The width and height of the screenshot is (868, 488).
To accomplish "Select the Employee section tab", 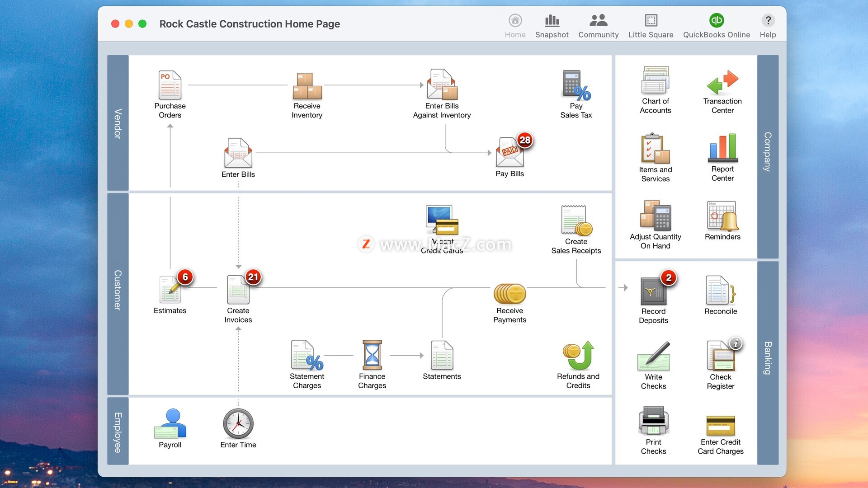I will click(118, 431).
